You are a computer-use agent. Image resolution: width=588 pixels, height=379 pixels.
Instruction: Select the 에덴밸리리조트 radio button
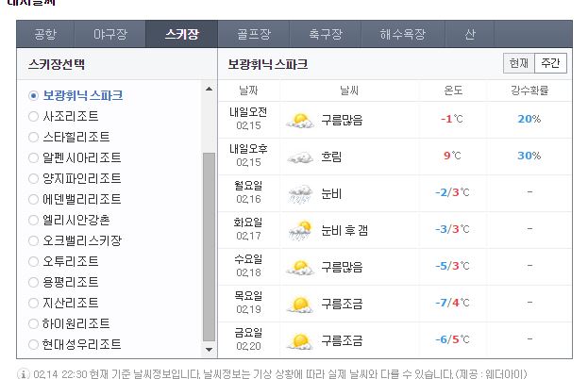(33, 199)
